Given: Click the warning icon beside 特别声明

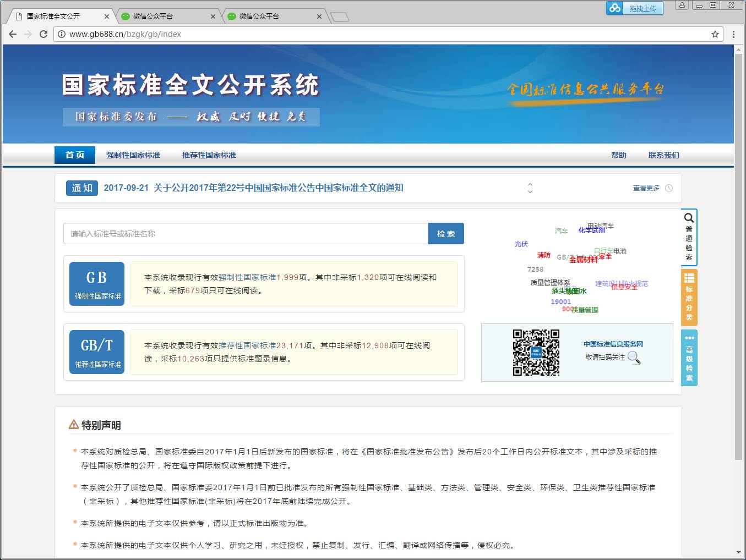Looking at the screenshot, I should click(74, 425).
